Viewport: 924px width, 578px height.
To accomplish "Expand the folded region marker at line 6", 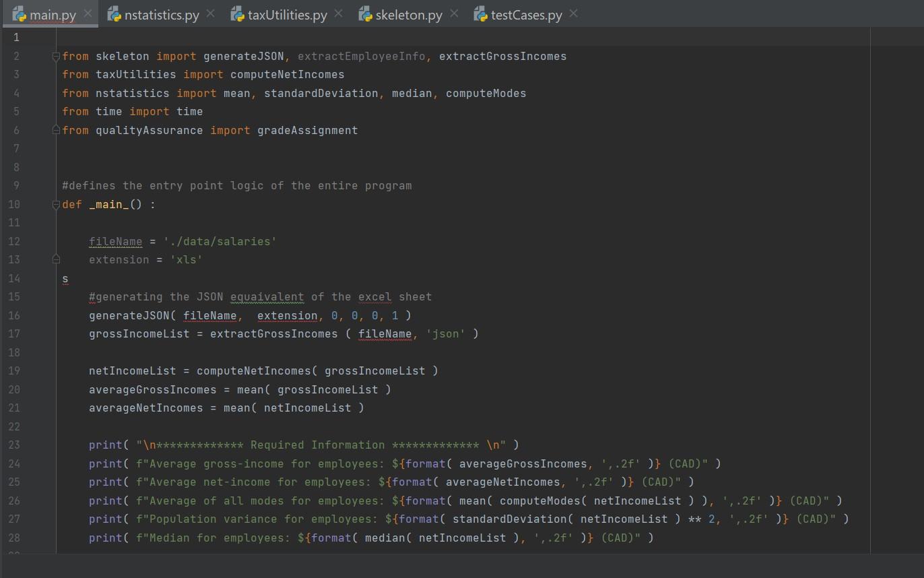I will point(56,130).
